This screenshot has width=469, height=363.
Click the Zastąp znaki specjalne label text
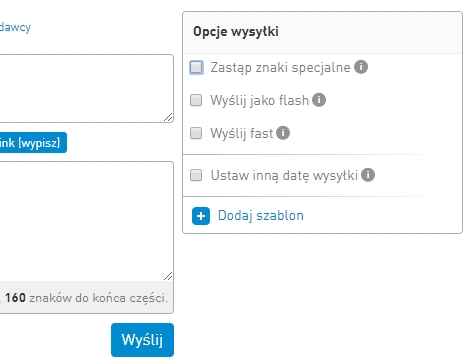pos(280,67)
